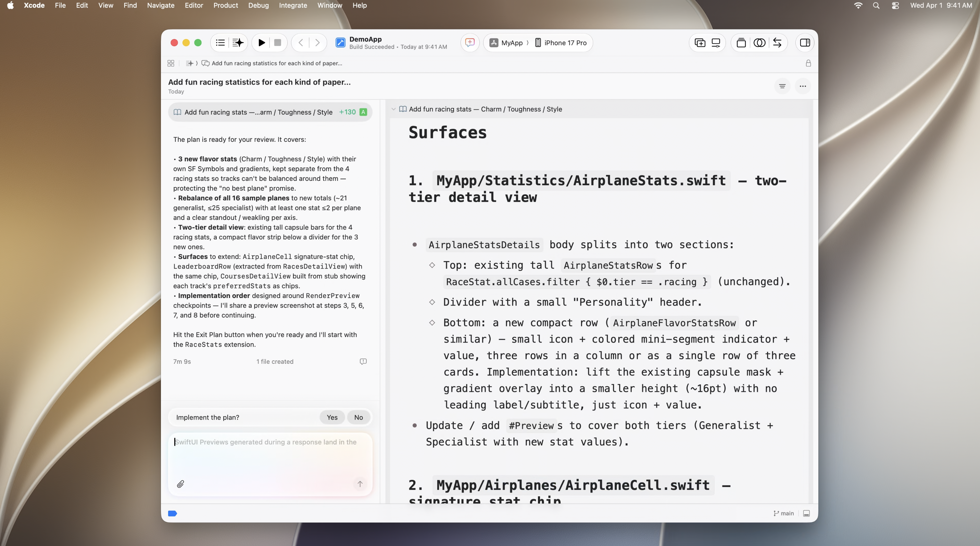Open the Xcode application menu

pos(34,5)
